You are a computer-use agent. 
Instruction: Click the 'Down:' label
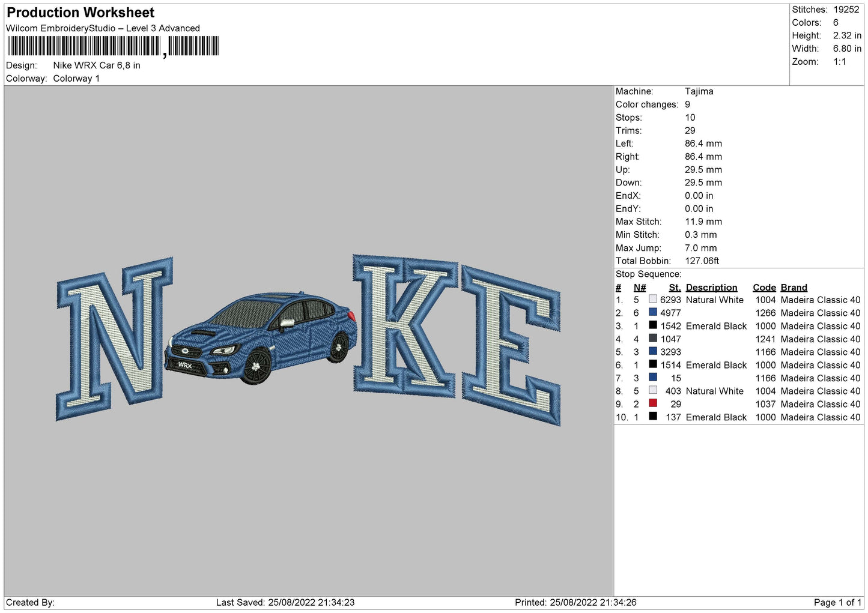click(x=628, y=183)
